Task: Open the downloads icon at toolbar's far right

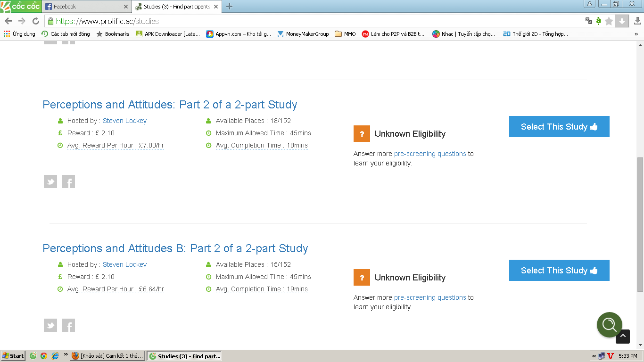Action: [637, 21]
